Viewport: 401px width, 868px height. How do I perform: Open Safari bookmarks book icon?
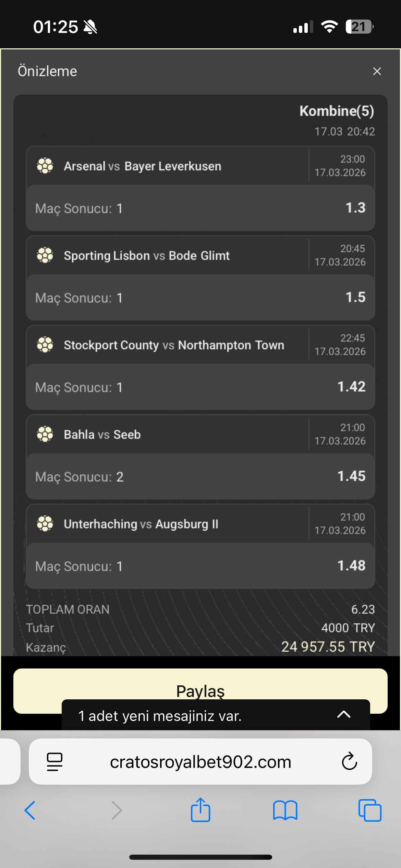click(285, 810)
